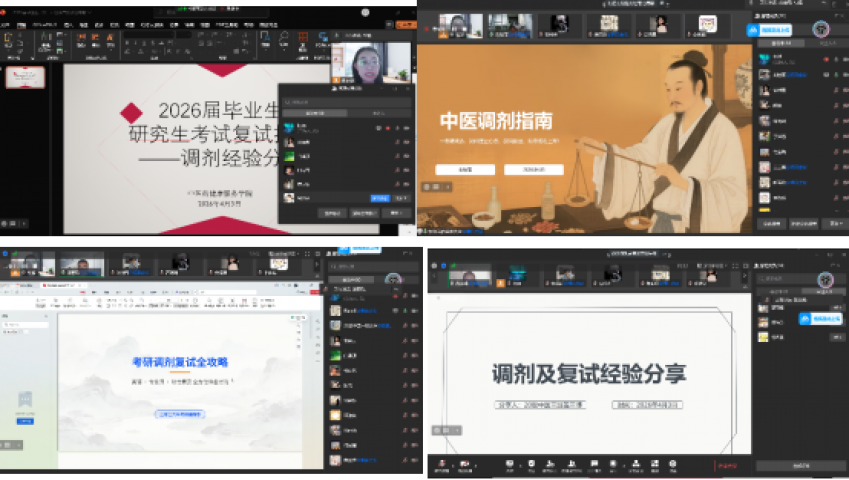Screen dimensions: 849x480
Task: Click the New Slide icon in PowerPoint's ribbon
Action: coord(48,41)
